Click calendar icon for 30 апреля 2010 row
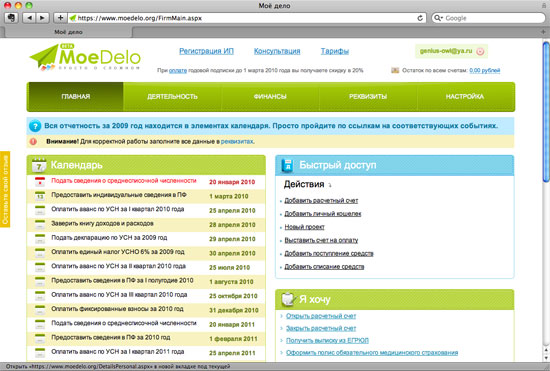 pyautogui.click(x=40, y=253)
